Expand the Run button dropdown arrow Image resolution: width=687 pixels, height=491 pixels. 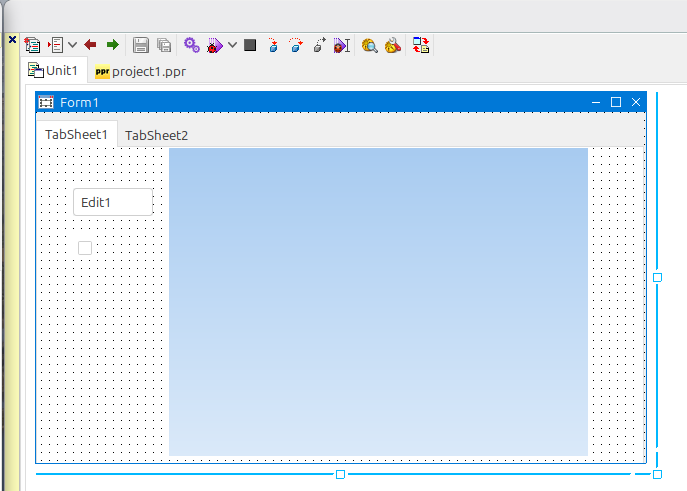232,45
